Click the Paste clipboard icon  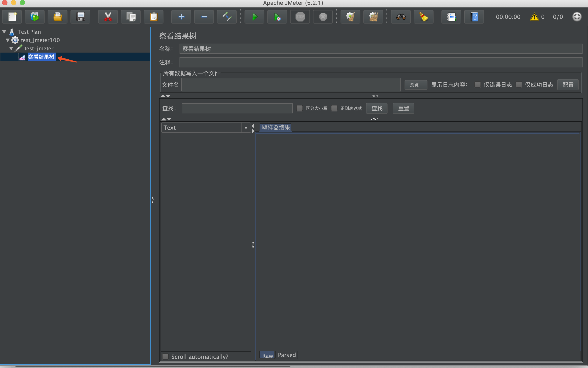[x=154, y=17]
